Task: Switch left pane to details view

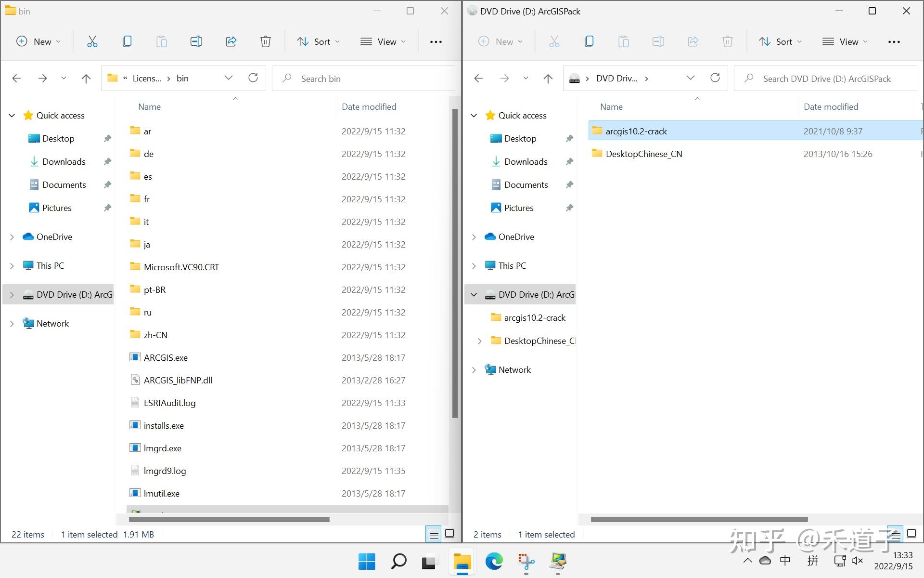Action: 434,534
